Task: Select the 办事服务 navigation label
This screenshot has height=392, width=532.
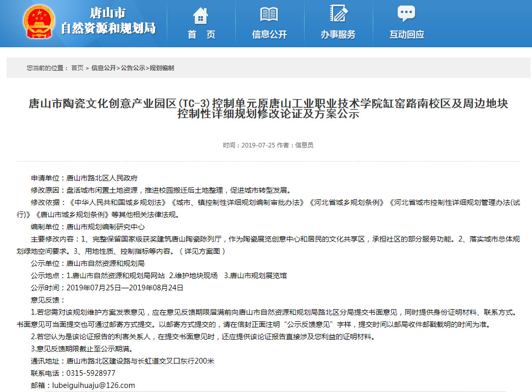Action: (x=338, y=35)
